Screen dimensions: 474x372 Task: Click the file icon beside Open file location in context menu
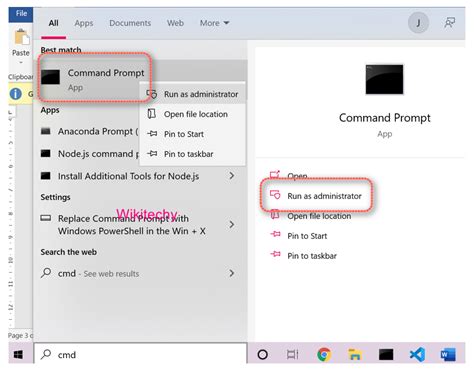pos(152,114)
